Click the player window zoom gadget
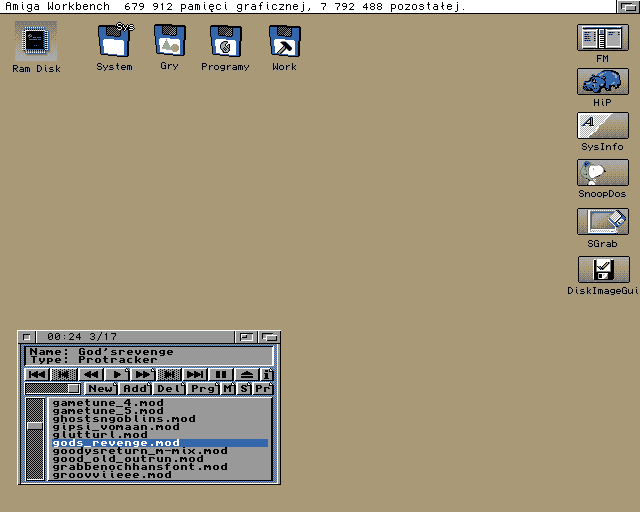 246,337
